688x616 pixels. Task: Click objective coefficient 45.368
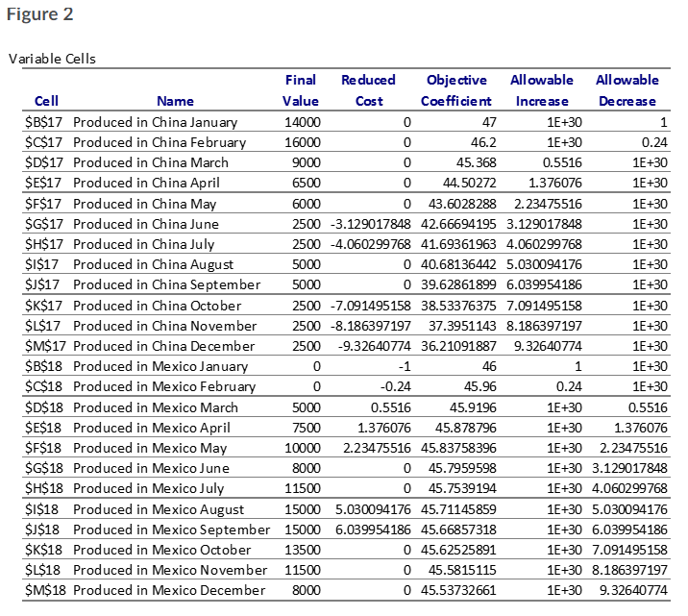click(x=477, y=162)
